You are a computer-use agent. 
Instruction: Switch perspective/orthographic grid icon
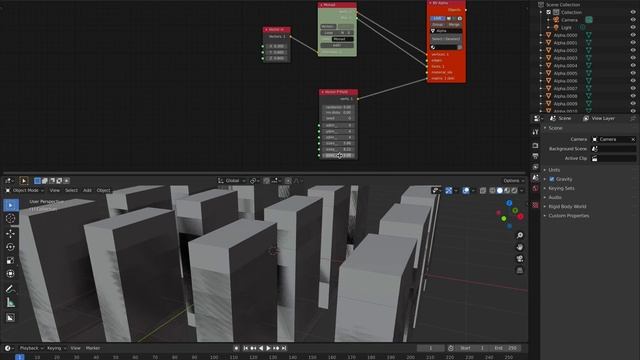[x=520, y=271]
